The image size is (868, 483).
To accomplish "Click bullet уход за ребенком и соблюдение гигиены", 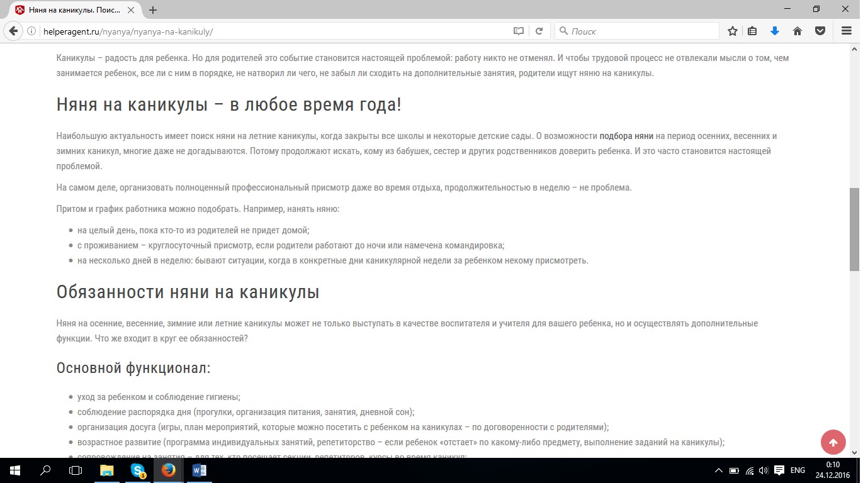I will [x=159, y=397].
